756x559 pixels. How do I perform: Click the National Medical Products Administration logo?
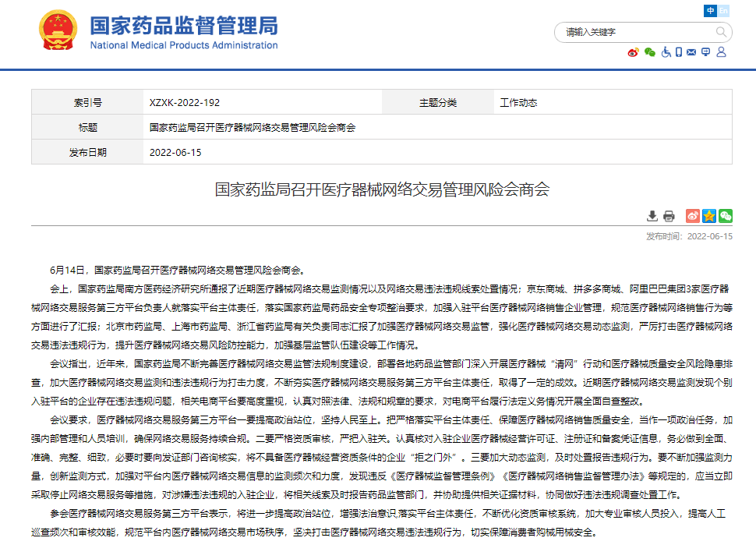tap(184, 33)
